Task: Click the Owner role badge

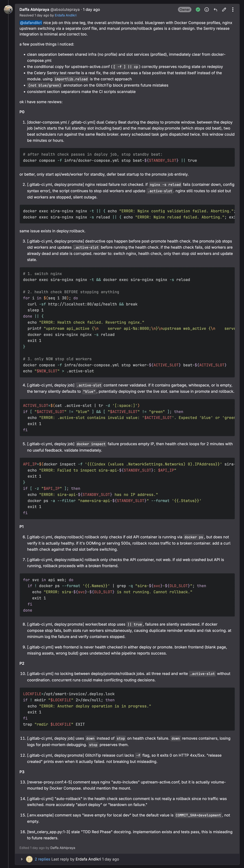Action: coord(185,9)
